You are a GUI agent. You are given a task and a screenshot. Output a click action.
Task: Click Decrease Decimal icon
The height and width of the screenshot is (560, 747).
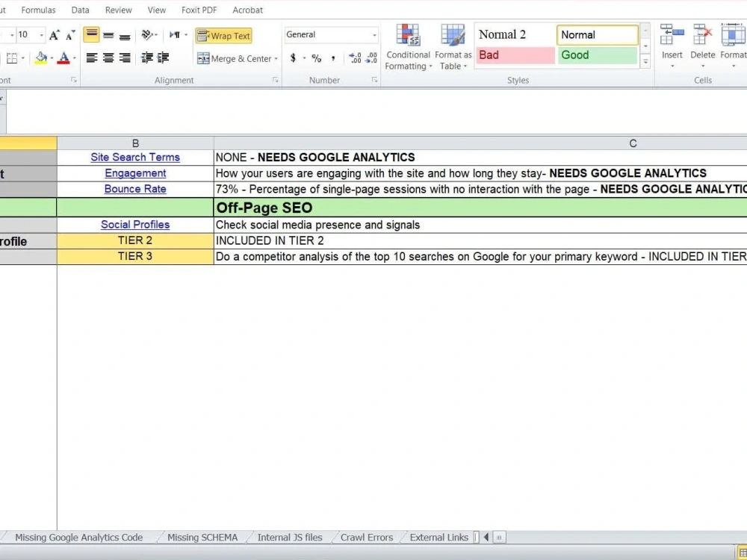tap(371, 58)
